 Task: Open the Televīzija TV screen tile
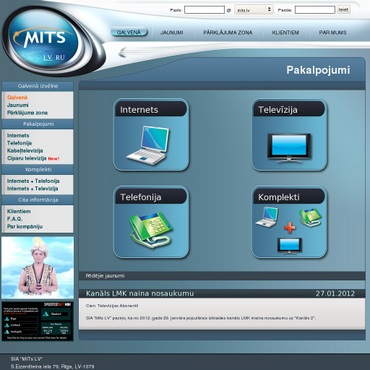click(289, 135)
